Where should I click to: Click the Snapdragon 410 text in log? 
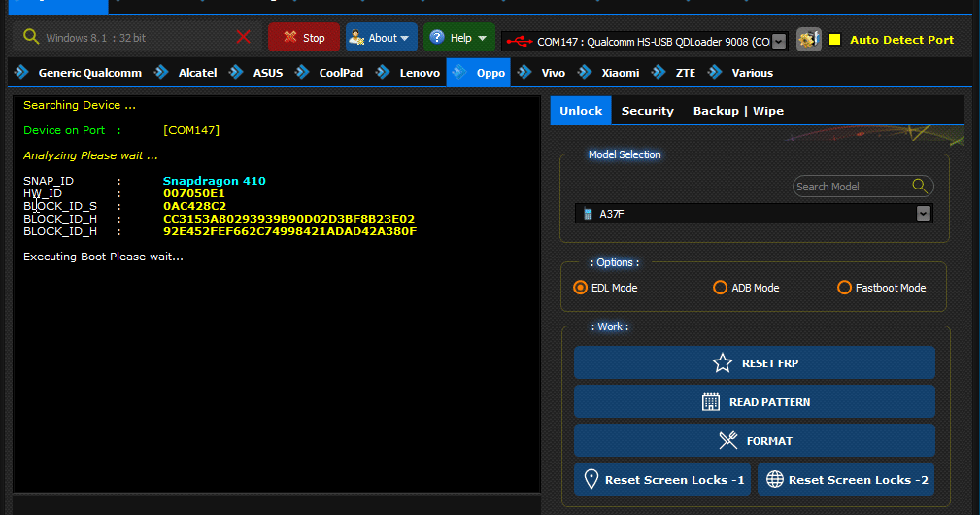215,181
